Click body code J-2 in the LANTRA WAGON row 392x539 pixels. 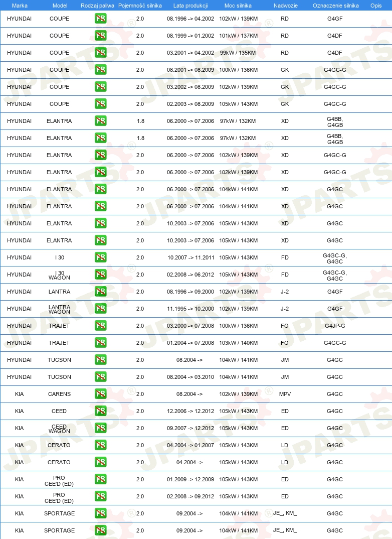(285, 309)
